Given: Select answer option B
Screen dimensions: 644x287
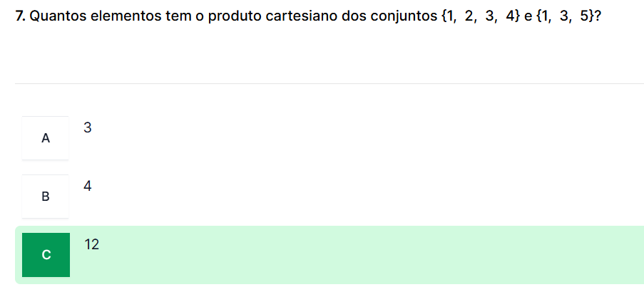Looking at the screenshot, I should tap(46, 197).
